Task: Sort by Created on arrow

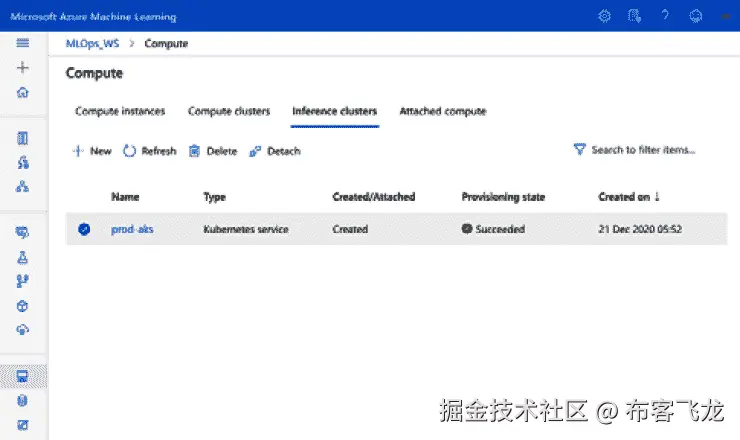Action: point(657,196)
